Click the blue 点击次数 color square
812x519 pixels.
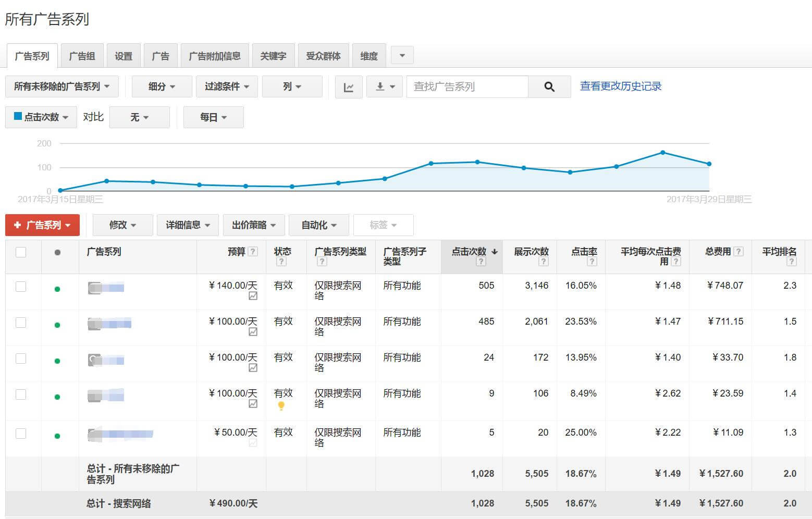pos(18,116)
